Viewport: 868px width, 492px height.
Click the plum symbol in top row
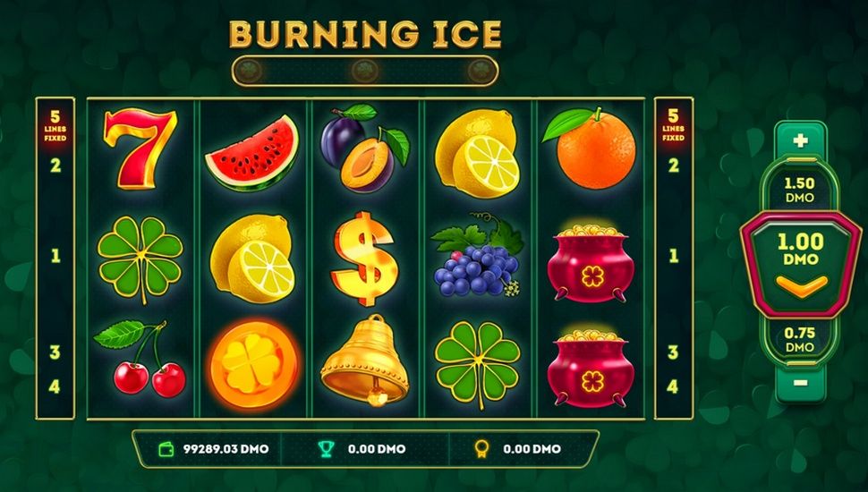(365, 148)
